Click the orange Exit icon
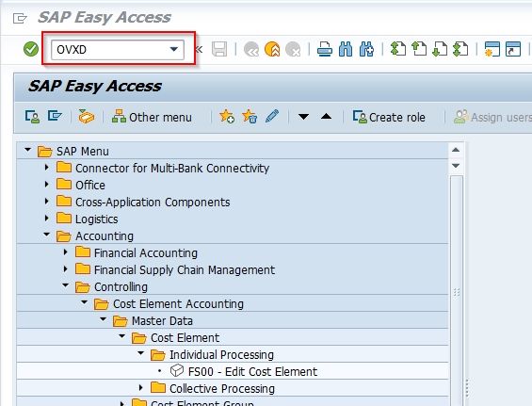 pos(272,49)
